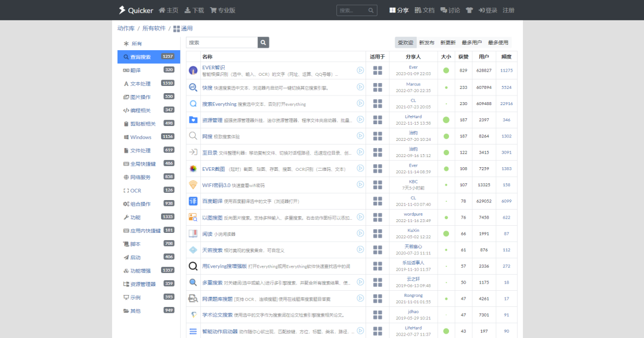Go to 动作库 in the breadcrumb

point(126,29)
